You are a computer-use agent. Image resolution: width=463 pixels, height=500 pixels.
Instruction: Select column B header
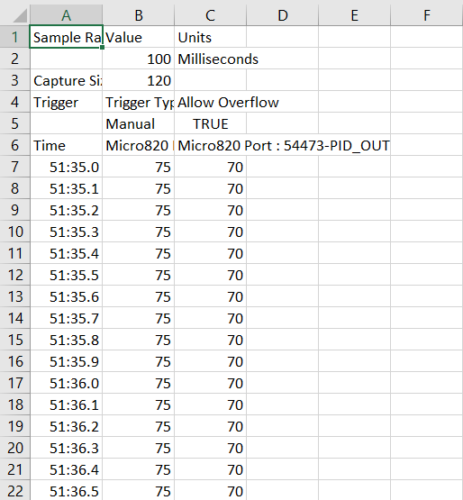pos(138,15)
